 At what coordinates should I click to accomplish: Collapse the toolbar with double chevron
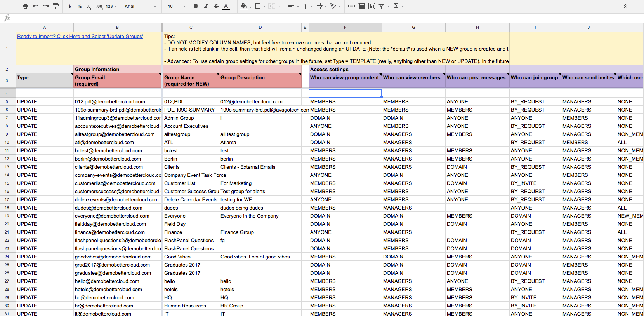point(626,6)
